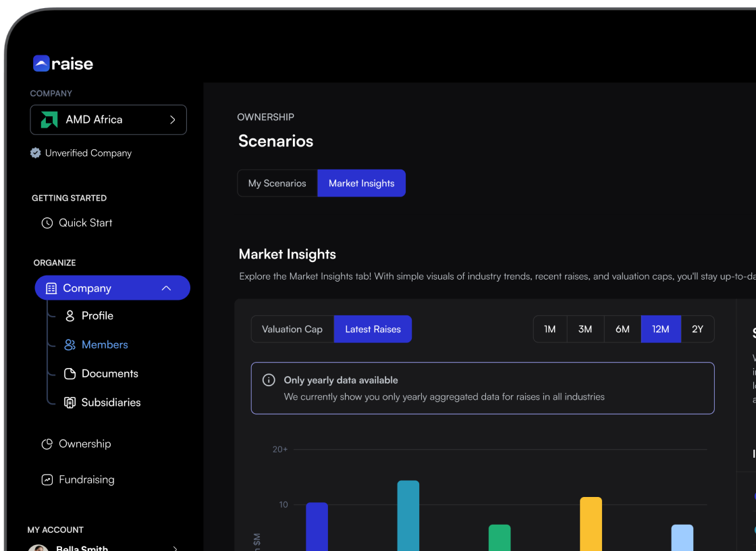Click the MY ACCOUNT section label

click(55, 530)
